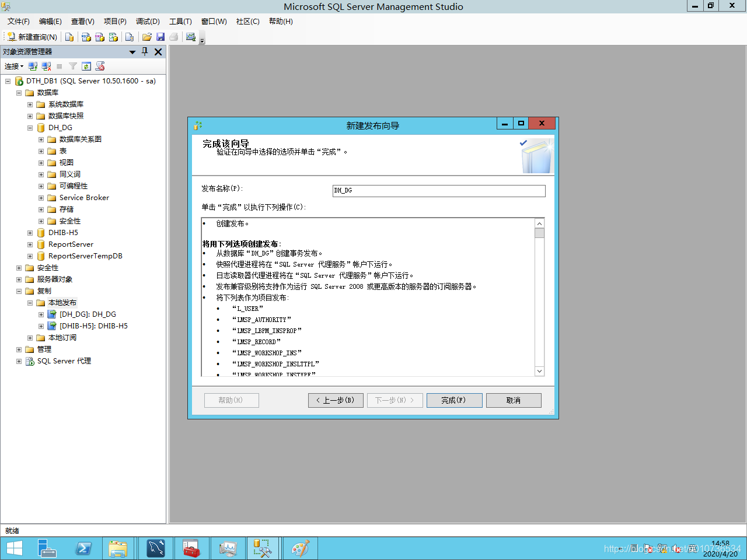Expand the SQL Server 代理 node
Viewport: 747px width, 560px height.
(x=19, y=361)
